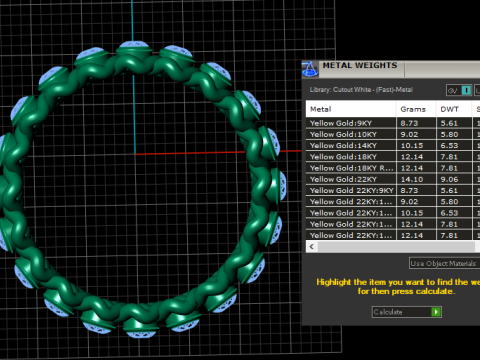The width and height of the screenshot is (480, 360).
Task: Click the green arrow on Calculate
Action: tap(436, 312)
